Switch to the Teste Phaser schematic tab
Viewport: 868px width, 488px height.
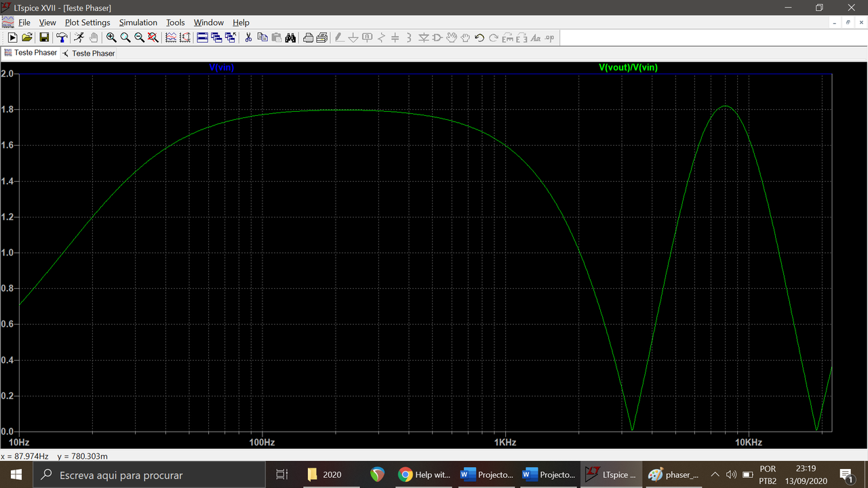[88, 53]
